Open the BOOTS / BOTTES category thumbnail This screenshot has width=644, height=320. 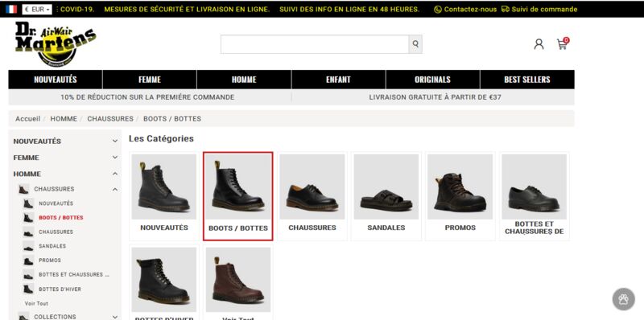(x=237, y=187)
